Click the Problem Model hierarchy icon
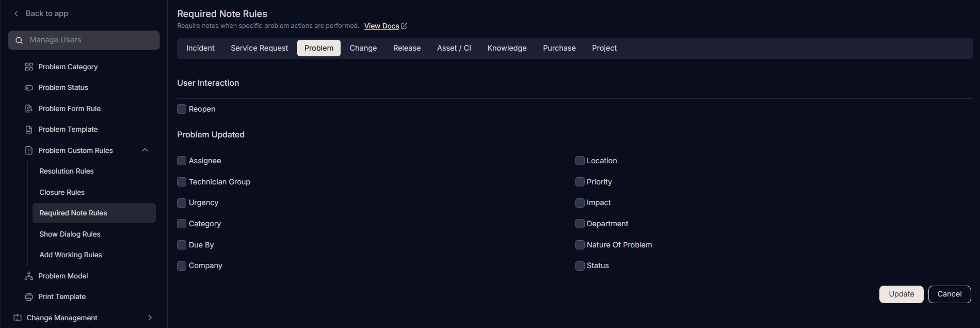The height and width of the screenshot is (328, 980). 29,276
